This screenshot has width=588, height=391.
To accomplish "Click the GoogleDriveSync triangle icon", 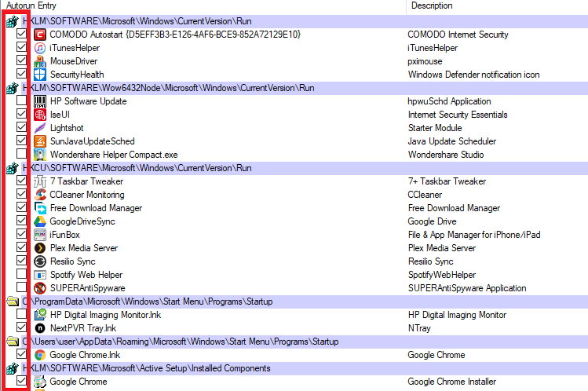I will 40,221.
